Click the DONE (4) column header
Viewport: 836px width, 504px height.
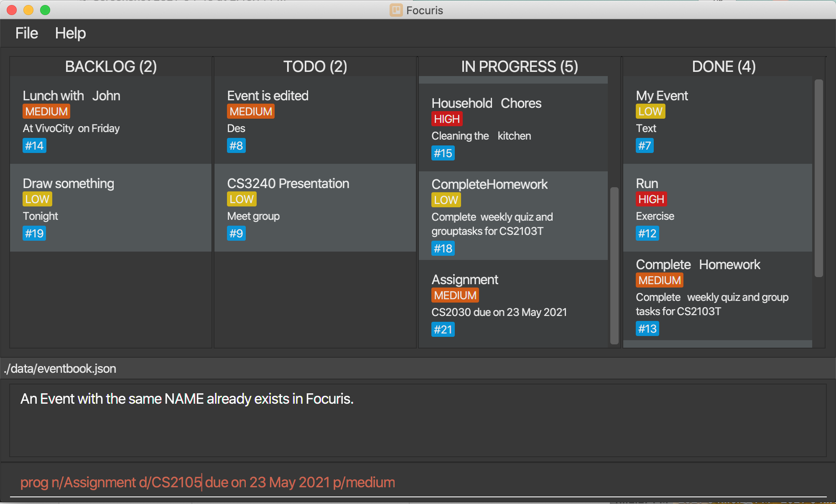[x=724, y=66]
